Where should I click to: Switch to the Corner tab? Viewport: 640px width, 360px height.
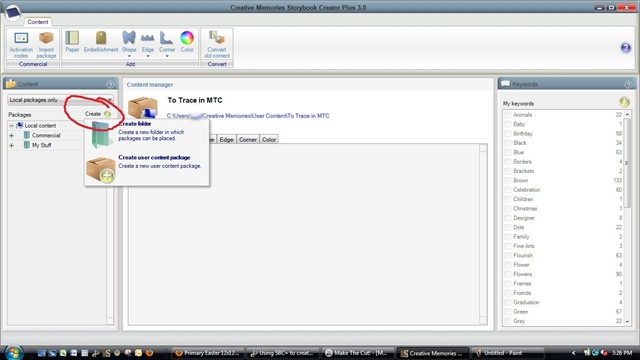[248, 139]
